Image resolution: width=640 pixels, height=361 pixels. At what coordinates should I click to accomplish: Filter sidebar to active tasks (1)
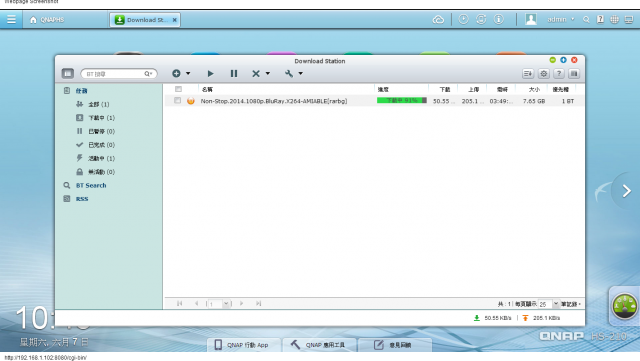pos(101,158)
